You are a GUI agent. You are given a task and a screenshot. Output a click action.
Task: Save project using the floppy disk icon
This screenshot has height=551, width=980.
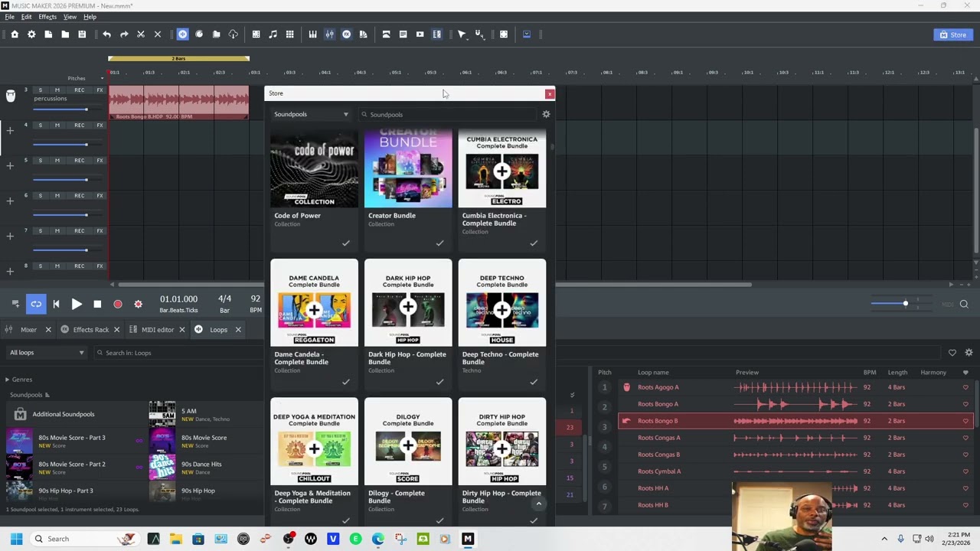click(82, 34)
